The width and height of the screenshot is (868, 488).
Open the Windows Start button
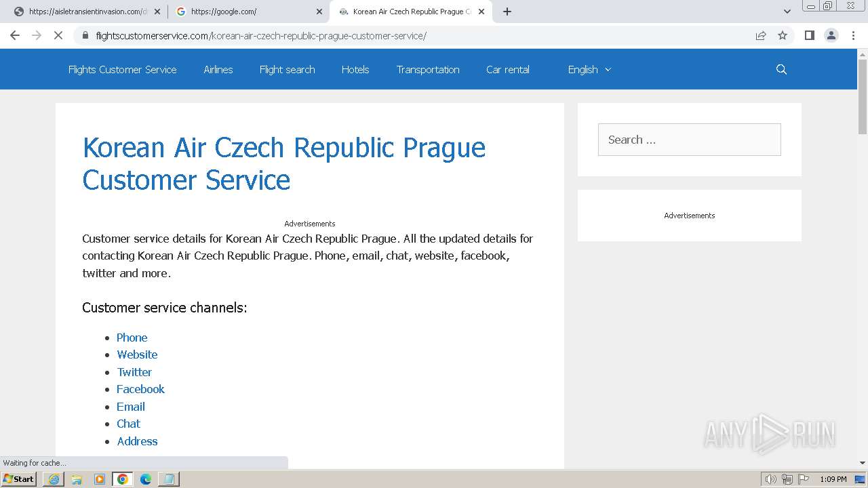19,479
